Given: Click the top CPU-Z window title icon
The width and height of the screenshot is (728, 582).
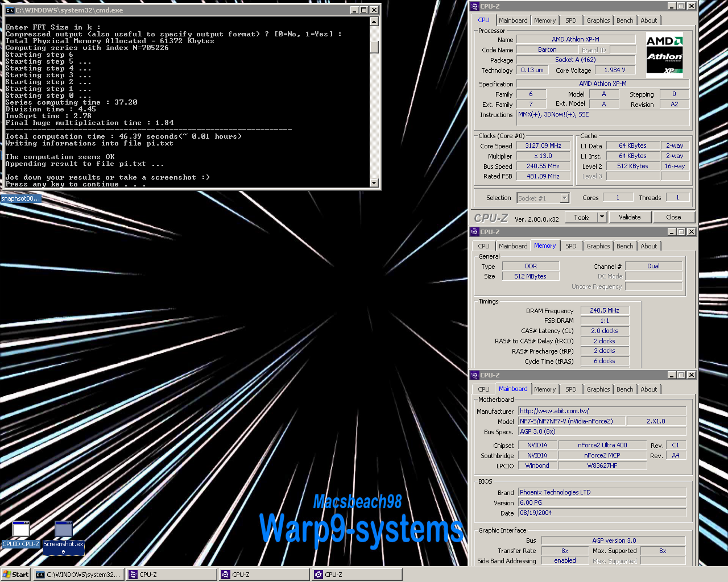Looking at the screenshot, I should tap(475, 6).
